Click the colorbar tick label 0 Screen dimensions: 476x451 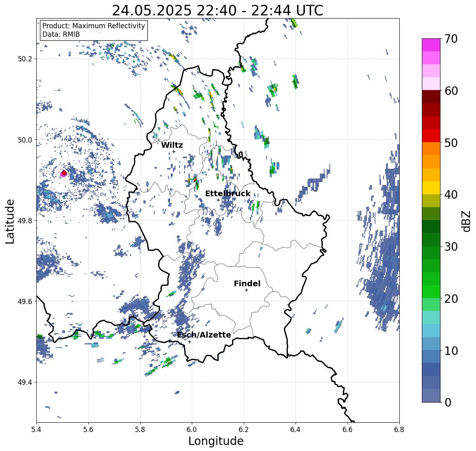tap(448, 403)
